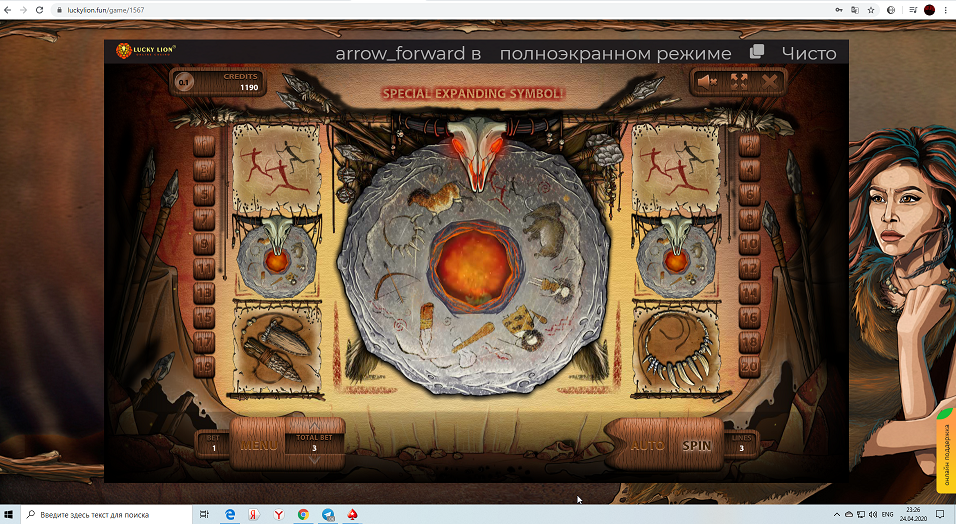956x524 pixels.
Task: Click the system tray volume icon
Action: coord(872,515)
